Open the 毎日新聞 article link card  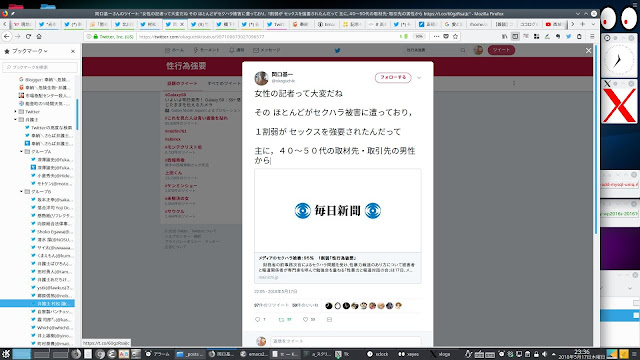[338, 226]
